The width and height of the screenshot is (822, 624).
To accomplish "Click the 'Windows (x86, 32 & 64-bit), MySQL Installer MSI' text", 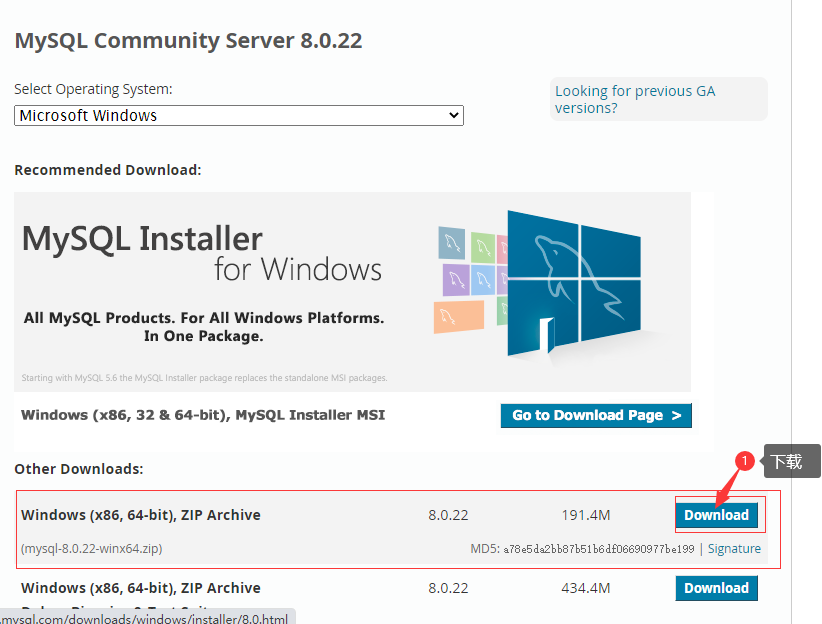I will pos(203,415).
